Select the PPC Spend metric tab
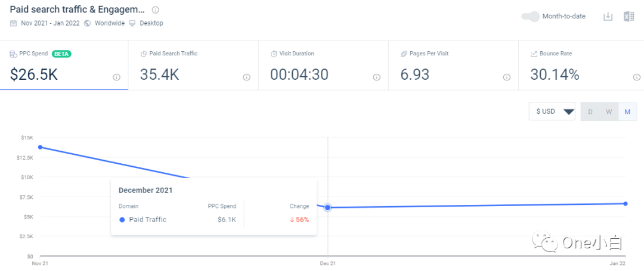Image resolution: width=644 pixels, height=271 pixels. 64,65
